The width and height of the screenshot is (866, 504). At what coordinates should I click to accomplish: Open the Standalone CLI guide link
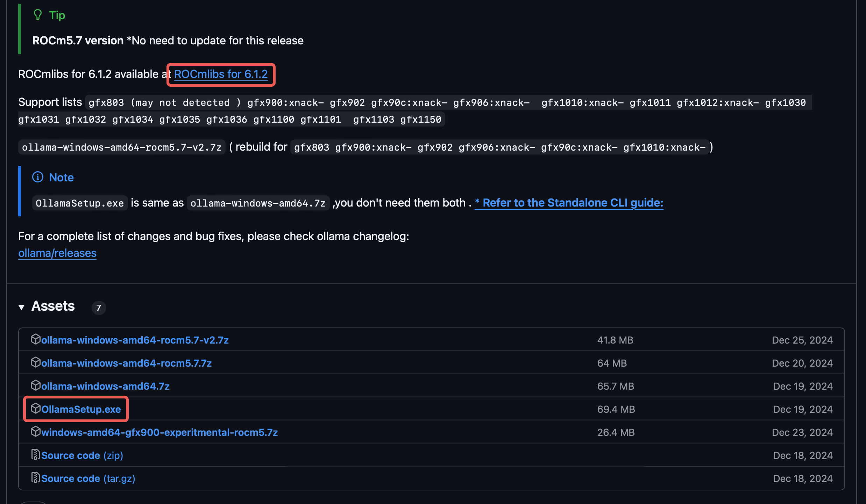569,203
